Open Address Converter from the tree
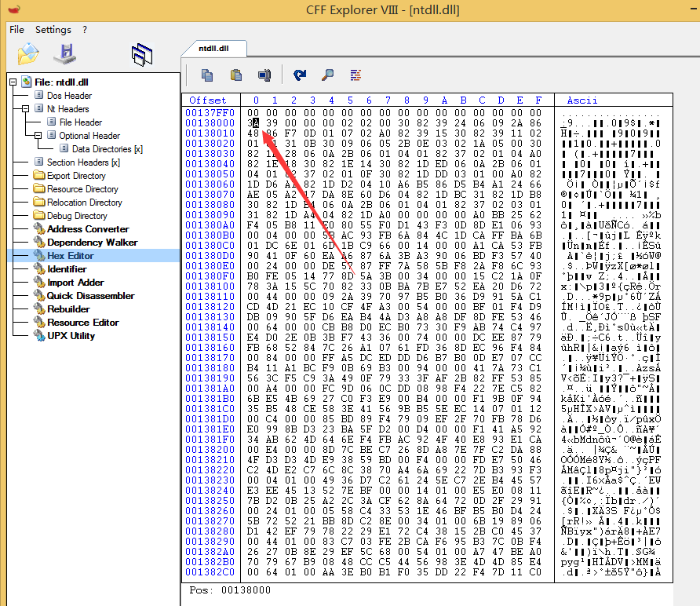 click(x=88, y=229)
